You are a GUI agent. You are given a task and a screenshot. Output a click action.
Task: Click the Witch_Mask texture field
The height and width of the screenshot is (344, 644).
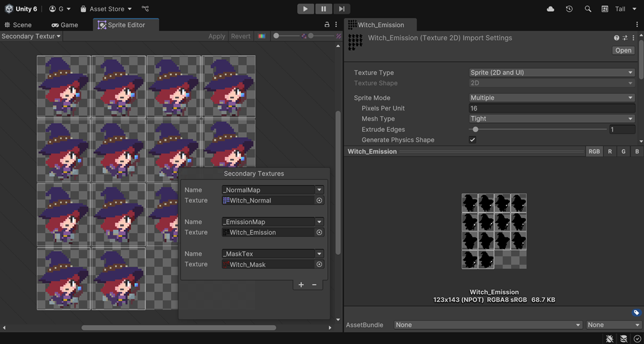pyautogui.click(x=268, y=264)
